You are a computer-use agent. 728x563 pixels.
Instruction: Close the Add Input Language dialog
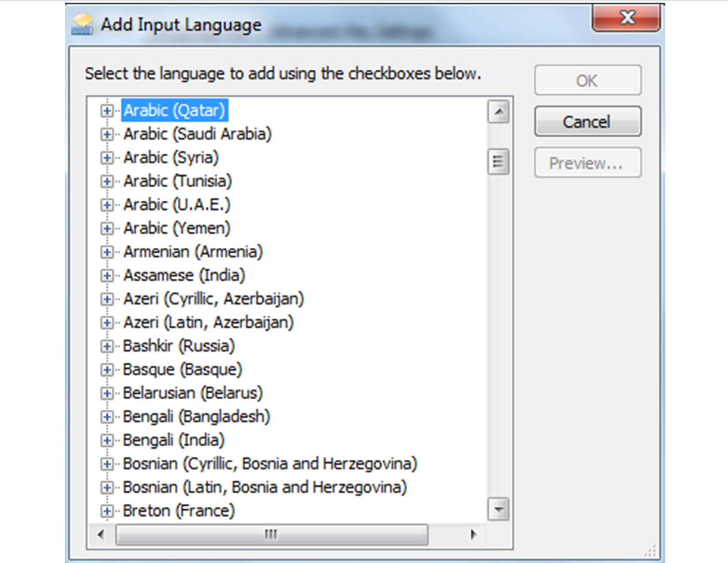[627, 19]
